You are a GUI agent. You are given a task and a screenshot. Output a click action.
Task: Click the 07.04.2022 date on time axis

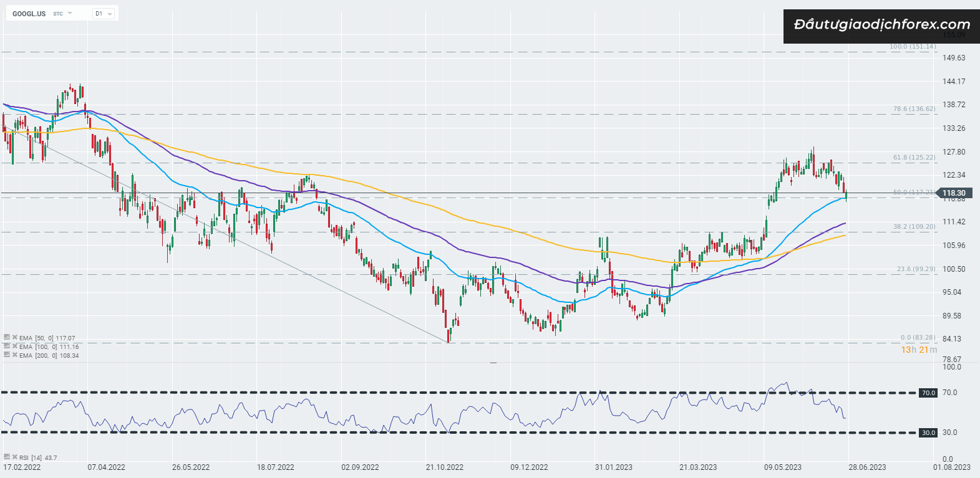tap(106, 467)
